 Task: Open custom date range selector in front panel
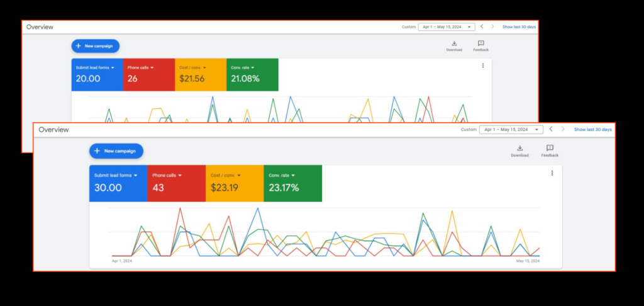pyautogui.click(x=511, y=130)
